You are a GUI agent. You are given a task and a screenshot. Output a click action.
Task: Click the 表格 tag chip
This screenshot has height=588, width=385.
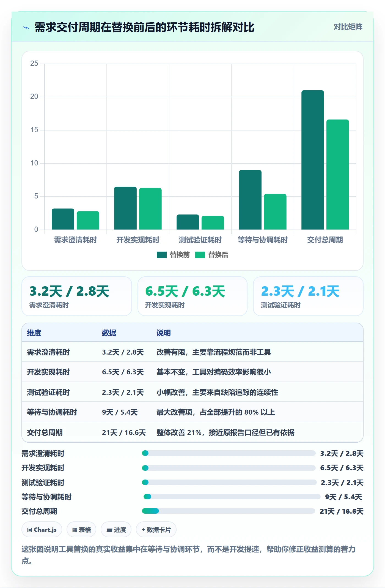click(x=81, y=530)
